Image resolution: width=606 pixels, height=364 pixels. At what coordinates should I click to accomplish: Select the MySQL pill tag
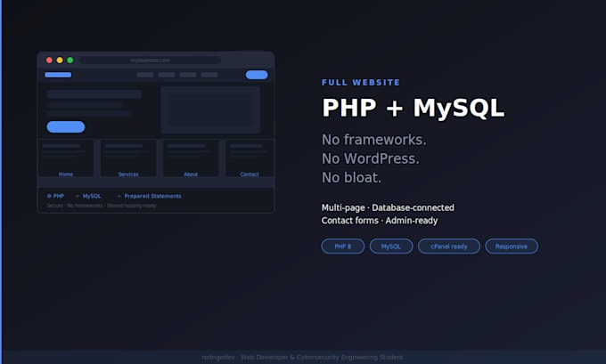coord(391,247)
